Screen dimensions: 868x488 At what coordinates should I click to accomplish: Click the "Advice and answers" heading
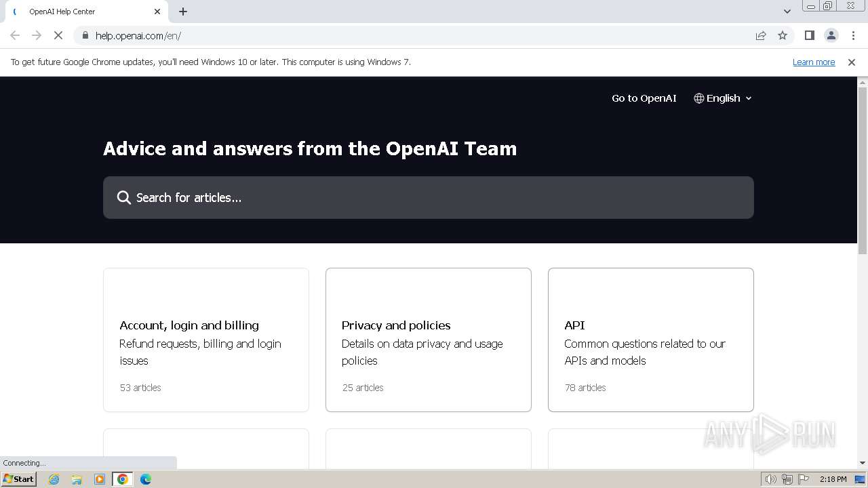coord(310,148)
